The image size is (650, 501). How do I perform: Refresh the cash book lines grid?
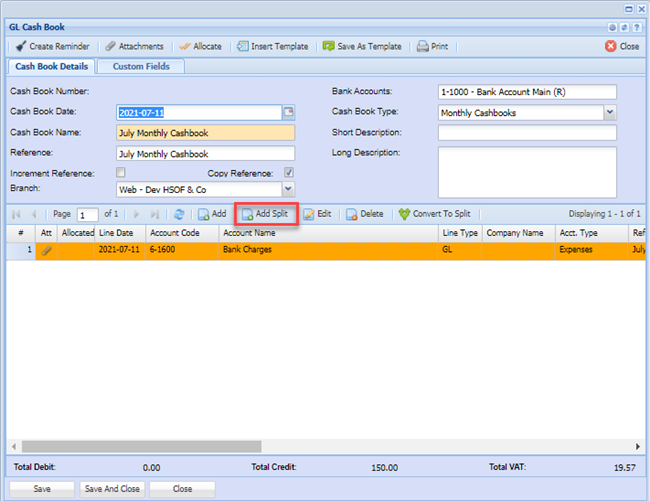[x=179, y=214]
